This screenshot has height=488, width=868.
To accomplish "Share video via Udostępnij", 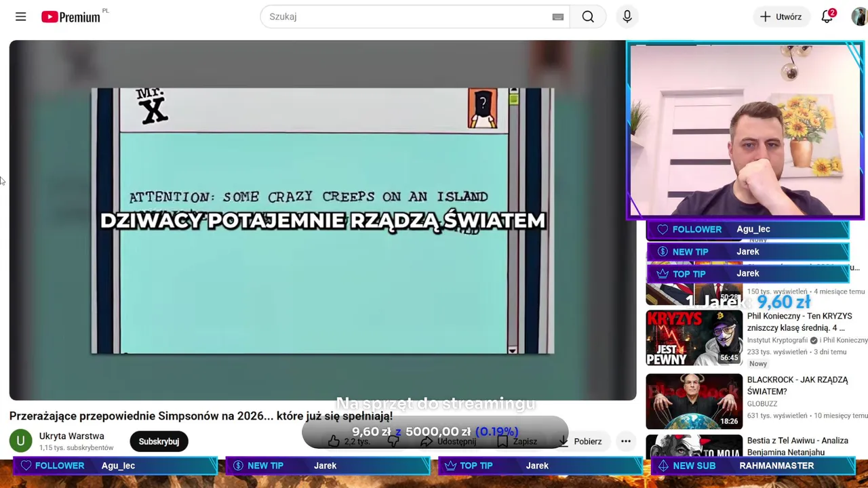I will pyautogui.click(x=448, y=441).
